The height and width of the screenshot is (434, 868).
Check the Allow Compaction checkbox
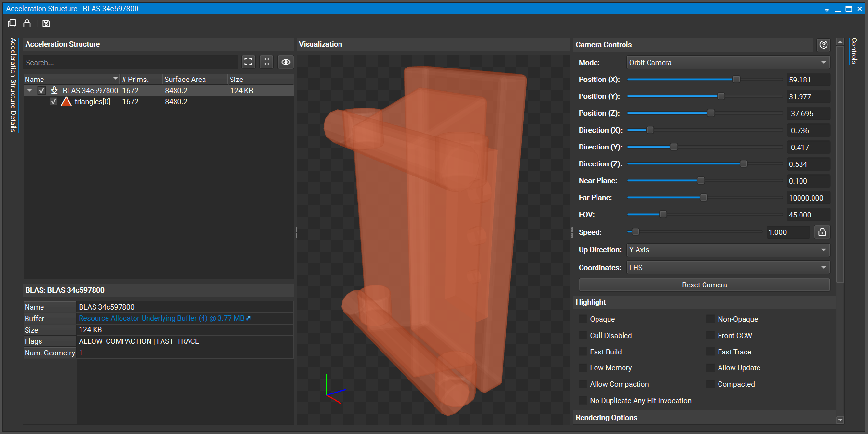click(583, 384)
